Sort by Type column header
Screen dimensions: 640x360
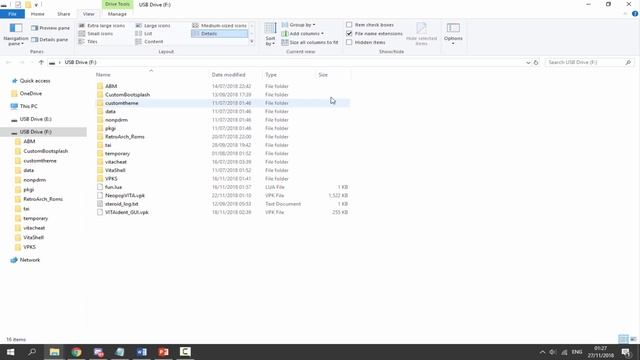click(289, 75)
